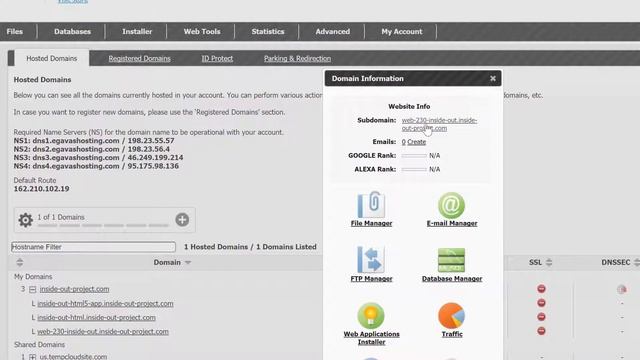
Task: Open the Traffic pie chart icon
Action: (x=451, y=315)
